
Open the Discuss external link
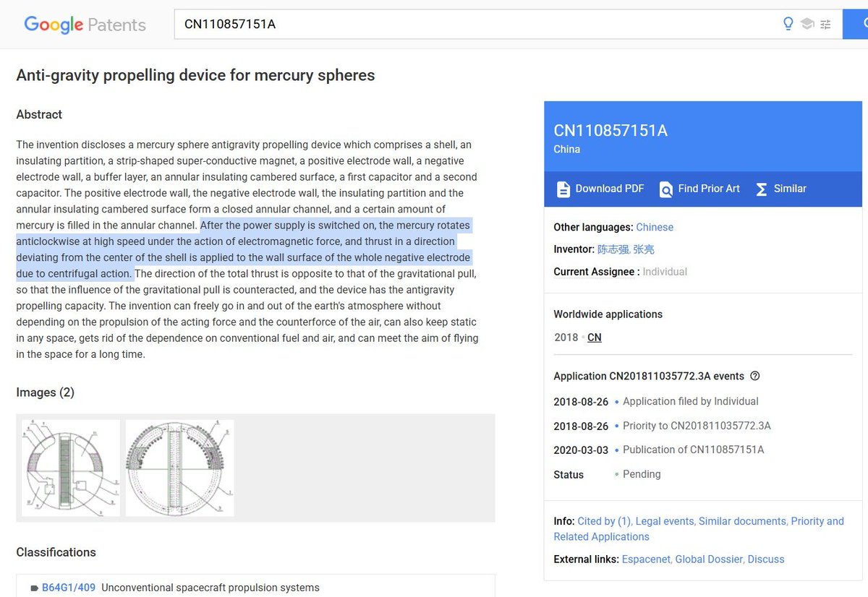click(x=766, y=559)
